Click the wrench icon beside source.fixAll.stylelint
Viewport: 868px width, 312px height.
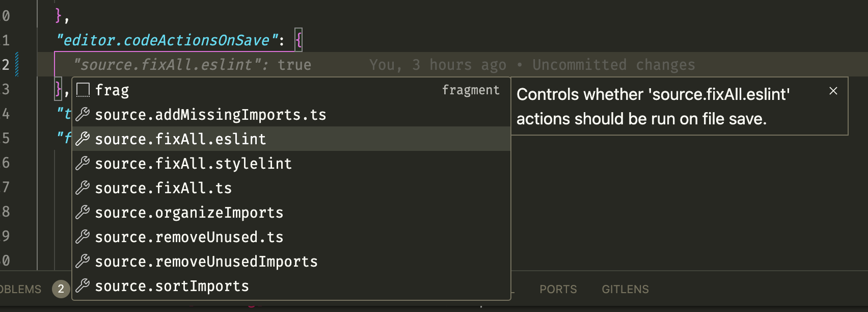(83, 164)
